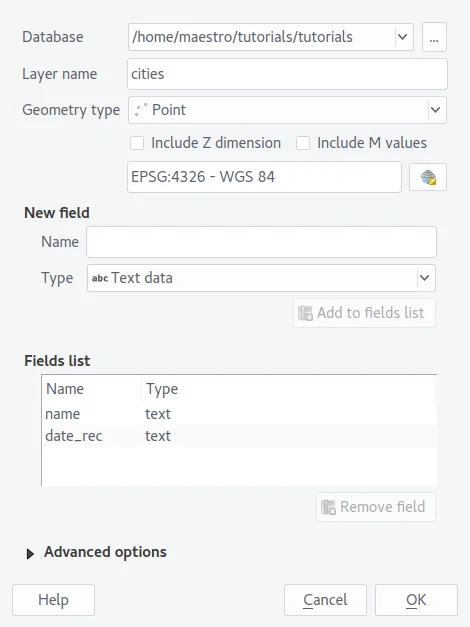470x627 pixels.
Task: Open the CRS selector globe icon
Action: [428, 177]
